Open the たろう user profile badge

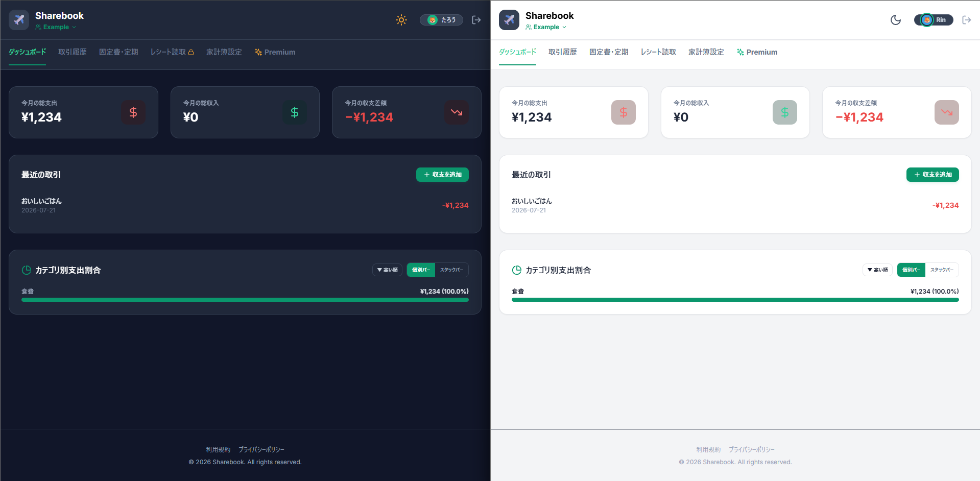coord(441,20)
